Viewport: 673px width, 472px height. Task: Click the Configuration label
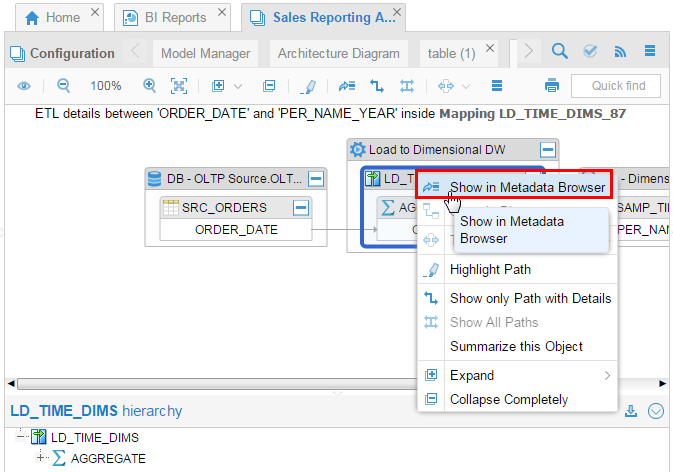[x=72, y=54]
